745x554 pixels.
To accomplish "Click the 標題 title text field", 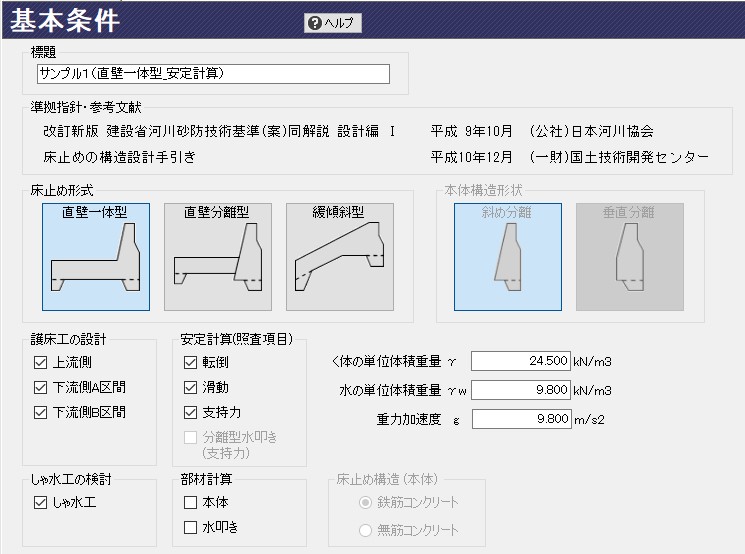I will [x=212, y=74].
